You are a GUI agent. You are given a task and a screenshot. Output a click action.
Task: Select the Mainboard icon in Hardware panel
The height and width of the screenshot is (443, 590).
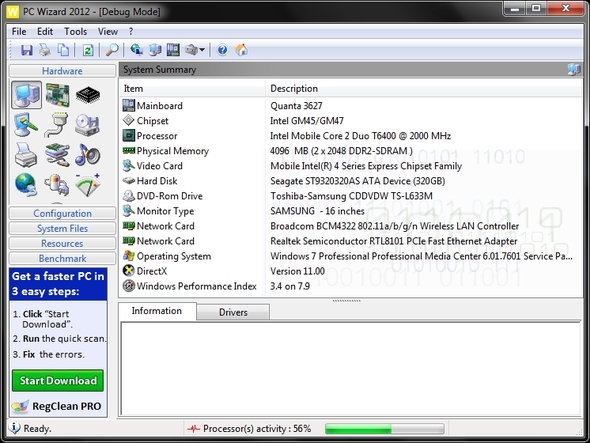57,95
